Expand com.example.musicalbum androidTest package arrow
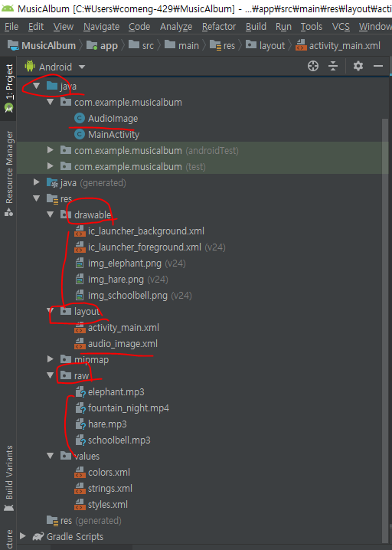This screenshot has height=550, width=392. pyautogui.click(x=51, y=150)
